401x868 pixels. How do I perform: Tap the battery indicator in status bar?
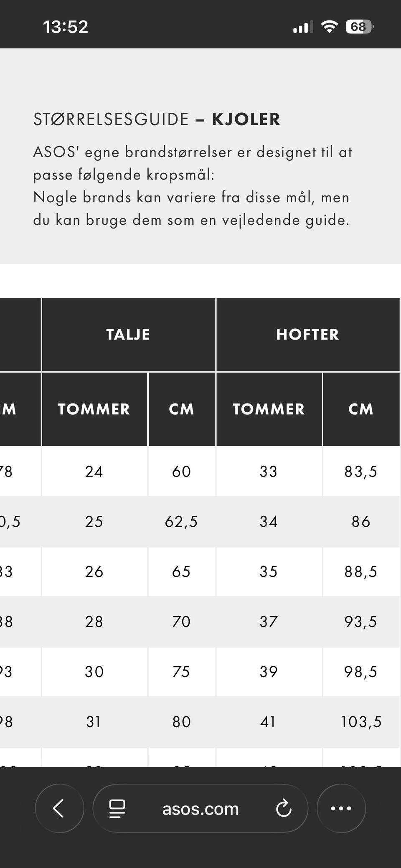[x=359, y=27]
